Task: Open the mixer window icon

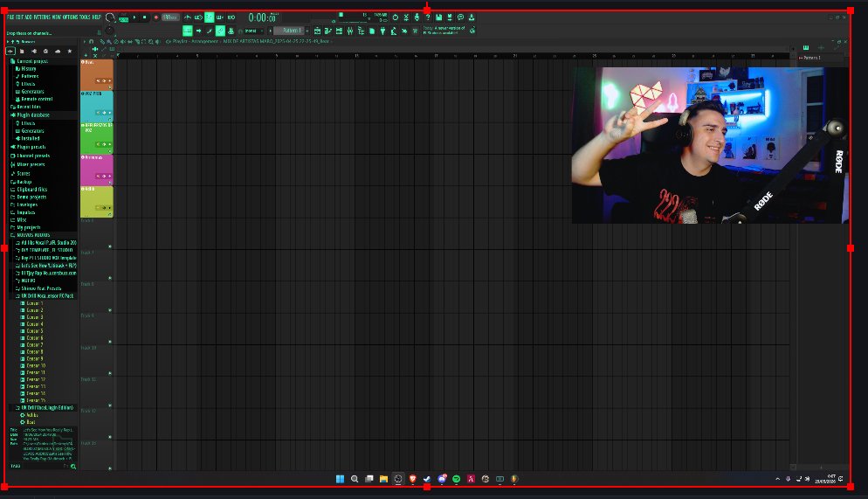Action: 350,31
